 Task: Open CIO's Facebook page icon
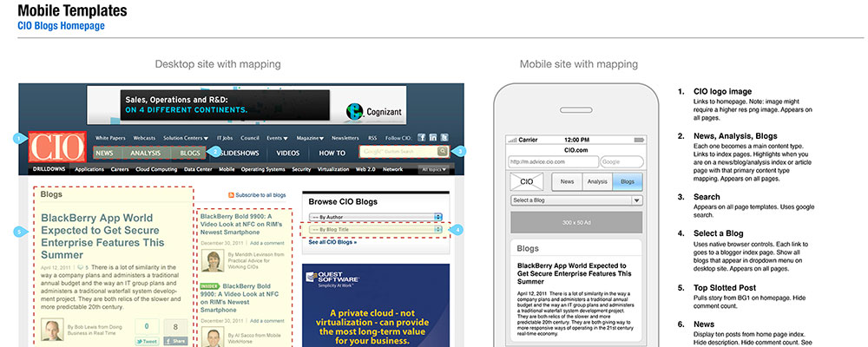[x=421, y=138]
